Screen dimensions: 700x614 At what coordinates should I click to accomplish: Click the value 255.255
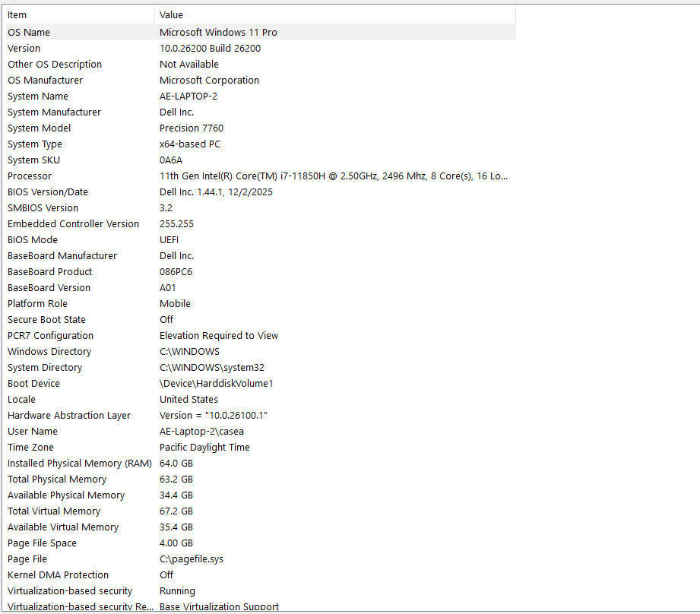(x=177, y=224)
